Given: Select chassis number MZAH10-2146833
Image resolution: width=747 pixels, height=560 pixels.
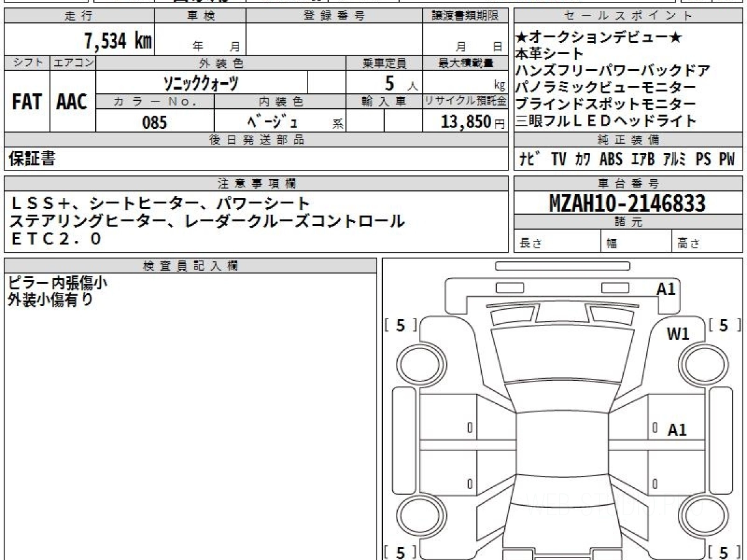Looking at the screenshot, I should click(627, 203).
